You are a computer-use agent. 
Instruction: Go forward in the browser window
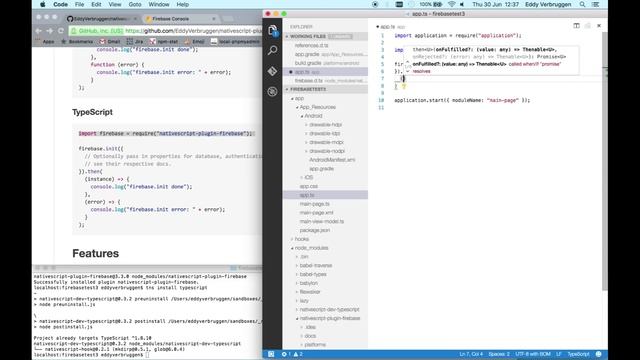49,31
